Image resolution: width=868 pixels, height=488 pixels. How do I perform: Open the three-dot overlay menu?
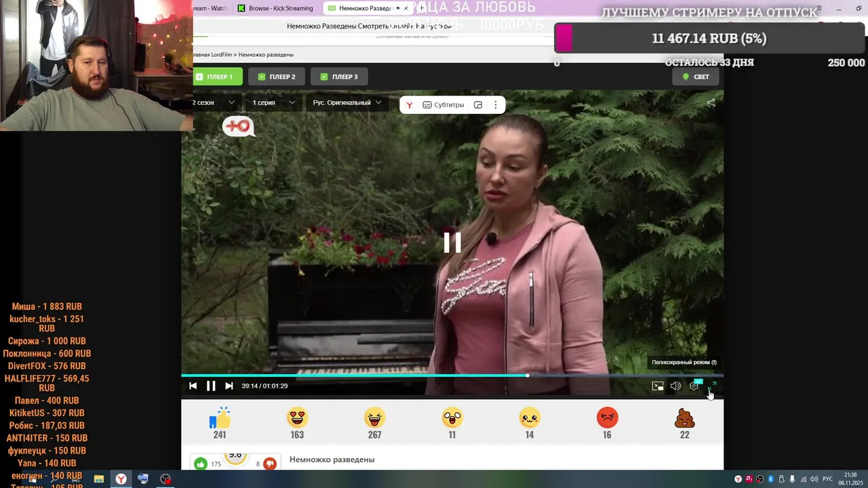496,105
